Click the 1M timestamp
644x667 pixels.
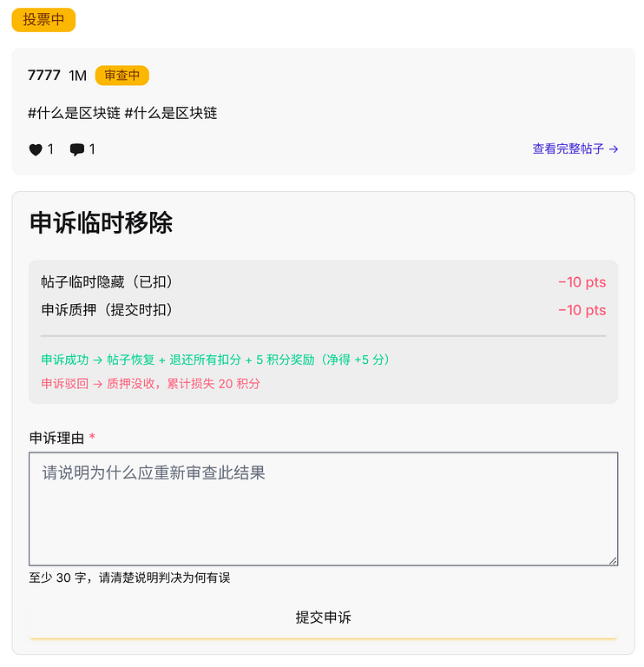click(78, 76)
